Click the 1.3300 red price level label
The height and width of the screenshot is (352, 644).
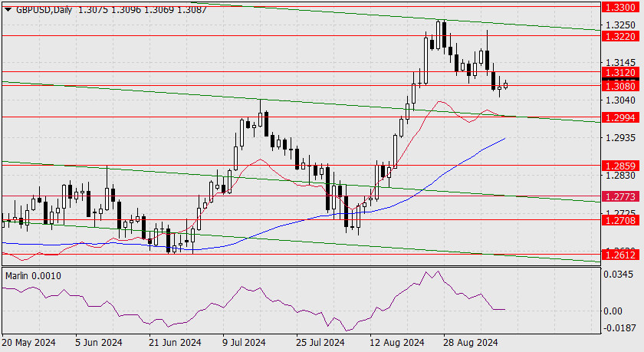pyautogui.click(x=620, y=8)
